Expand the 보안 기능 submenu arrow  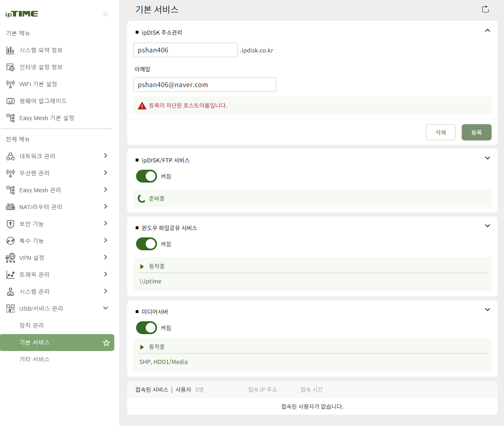click(105, 223)
